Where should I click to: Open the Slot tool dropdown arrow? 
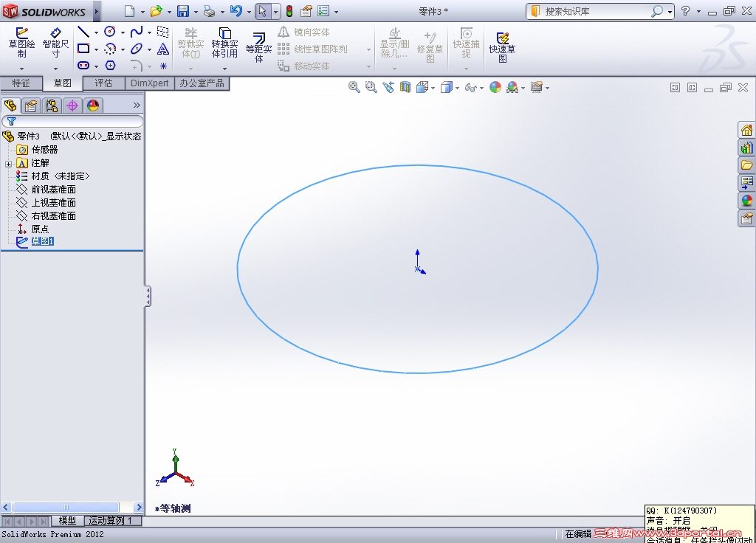[x=96, y=66]
